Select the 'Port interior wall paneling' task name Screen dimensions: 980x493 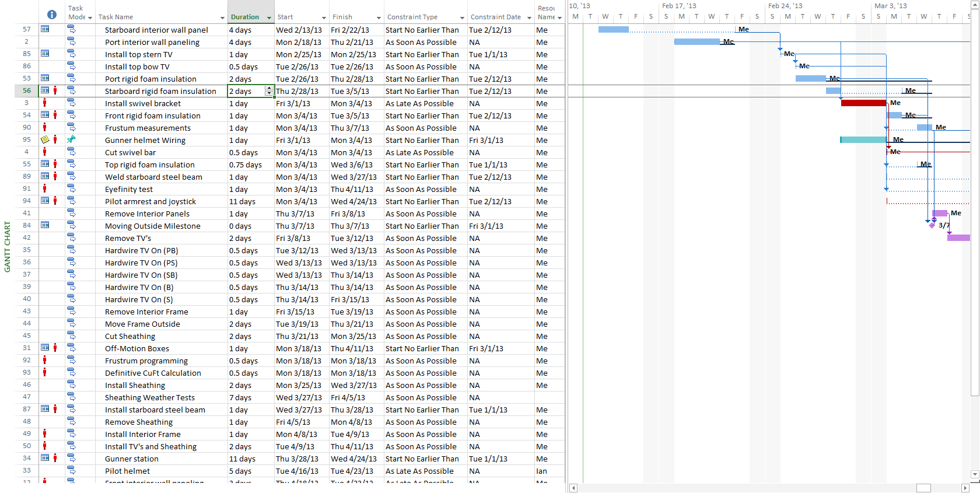pyautogui.click(x=152, y=42)
